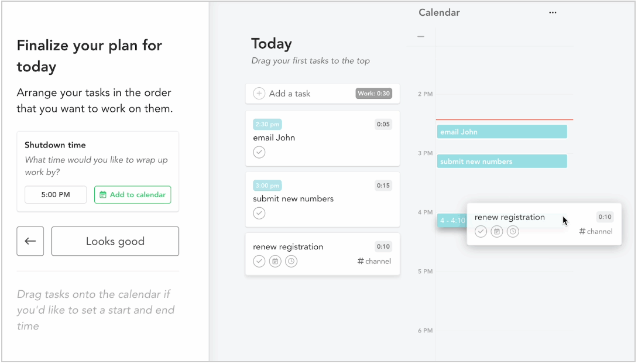Click the back arrow button
The width and height of the screenshot is (638, 364).
pyautogui.click(x=30, y=241)
